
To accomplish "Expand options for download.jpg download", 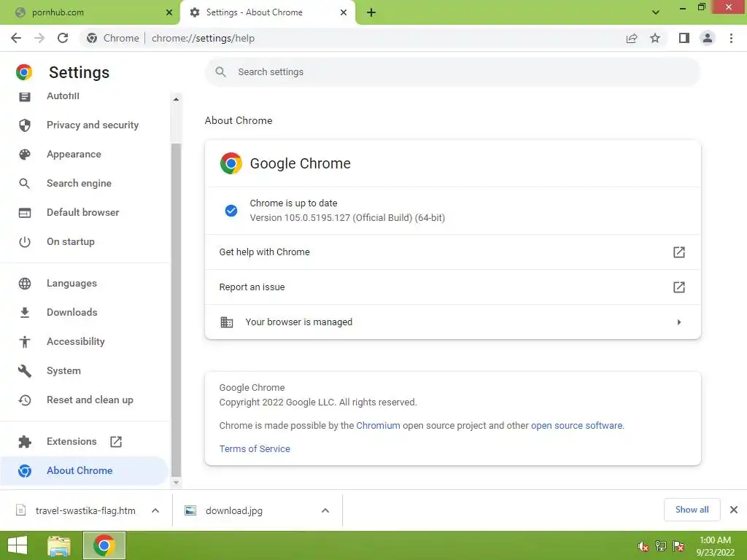I will 325,510.
